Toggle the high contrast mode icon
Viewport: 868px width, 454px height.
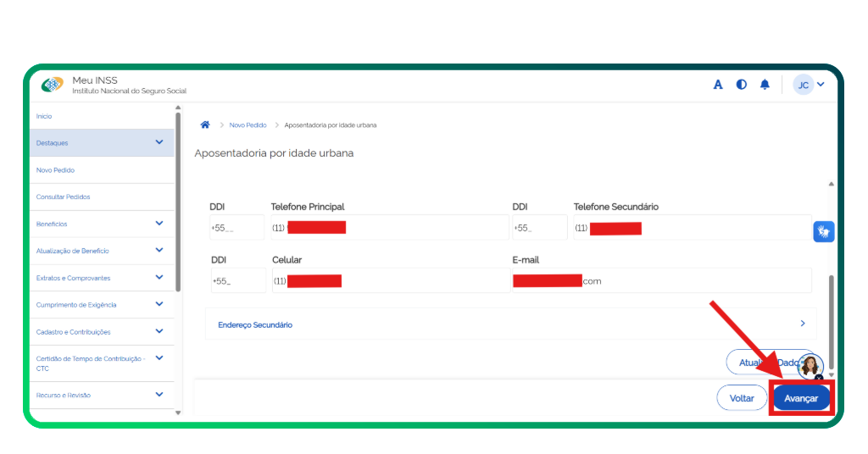click(x=742, y=85)
